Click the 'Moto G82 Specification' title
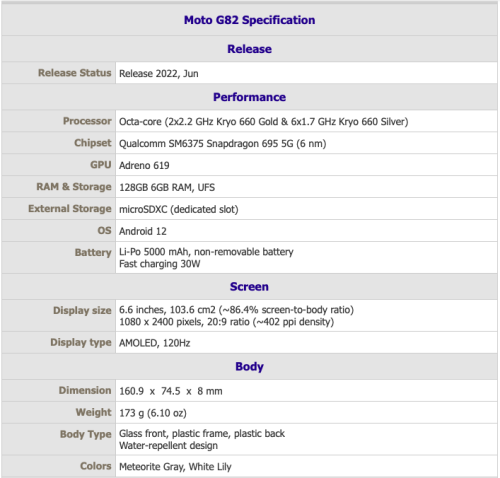The width and height of the screenshot is (500, 478). click(x=249, y=20)
